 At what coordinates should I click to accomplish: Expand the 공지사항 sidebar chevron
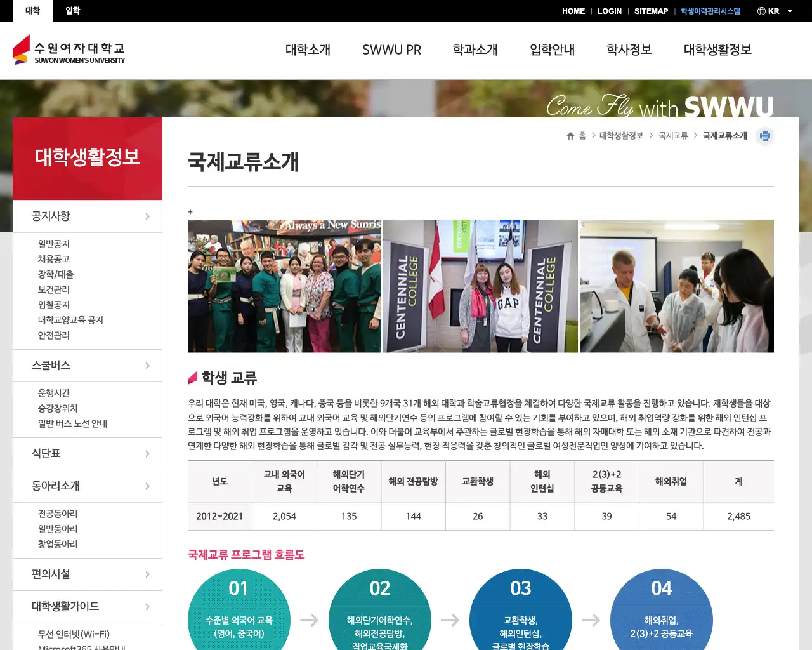tap(147, 216)
